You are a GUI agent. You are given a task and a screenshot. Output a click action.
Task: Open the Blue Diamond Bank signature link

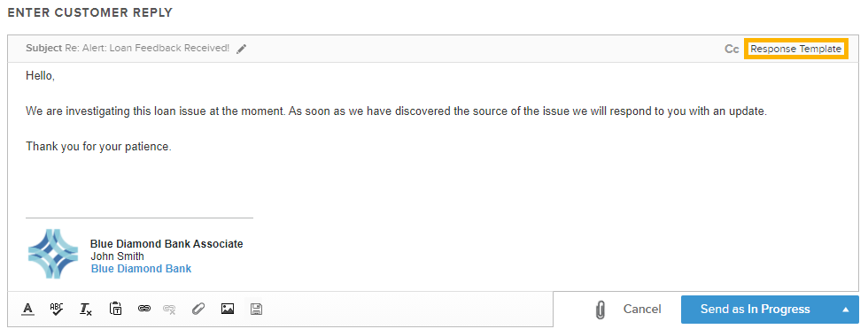141,269
